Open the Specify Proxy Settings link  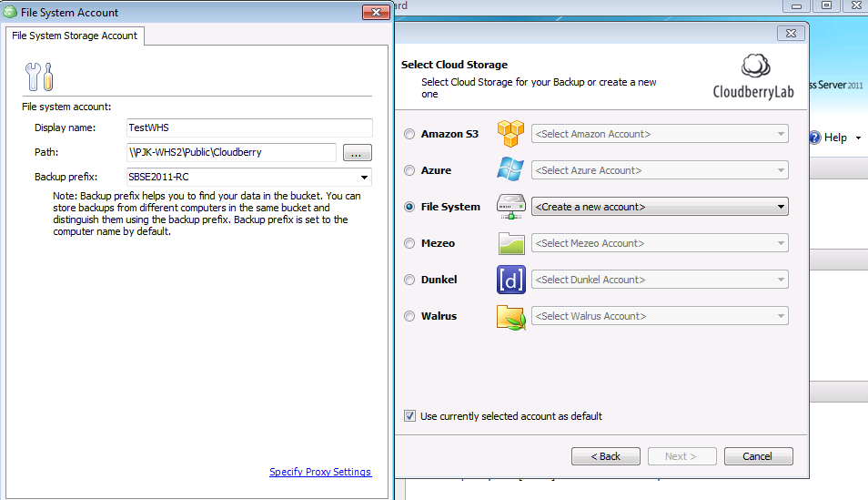click(x=320, y=472)
